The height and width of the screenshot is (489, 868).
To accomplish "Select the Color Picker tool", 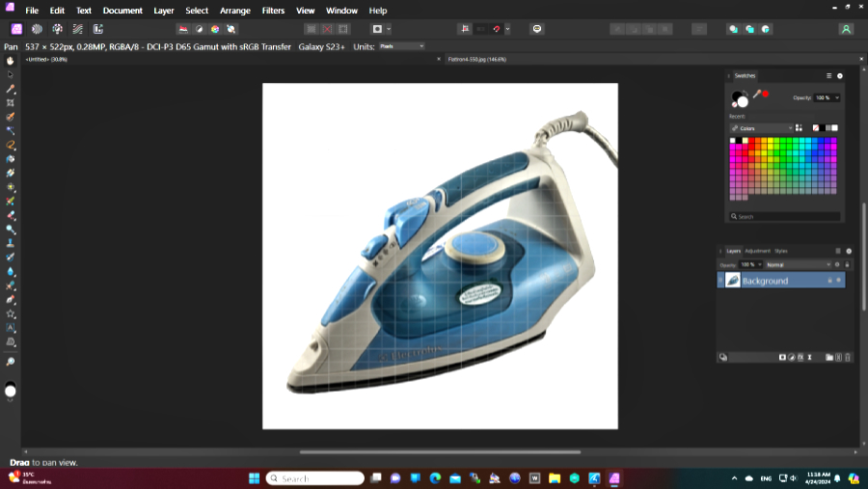I will pyautogui.click(x=11, y=89).
